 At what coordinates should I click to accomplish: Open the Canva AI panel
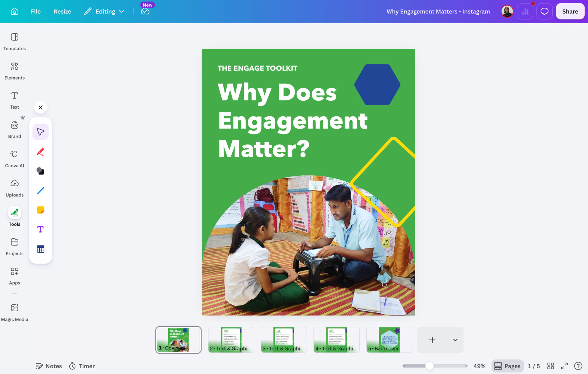point(15,159)
